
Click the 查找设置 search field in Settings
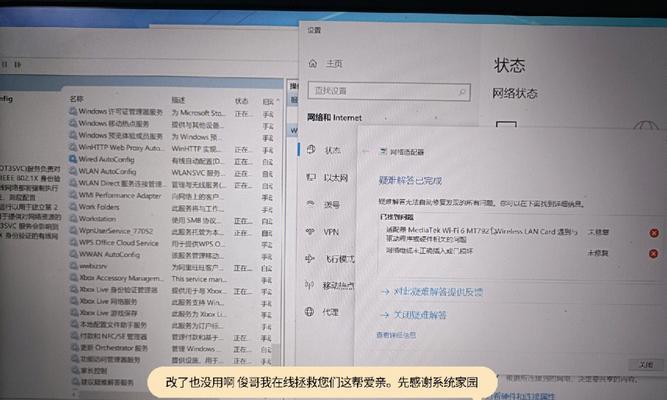(x=389, y=91)
